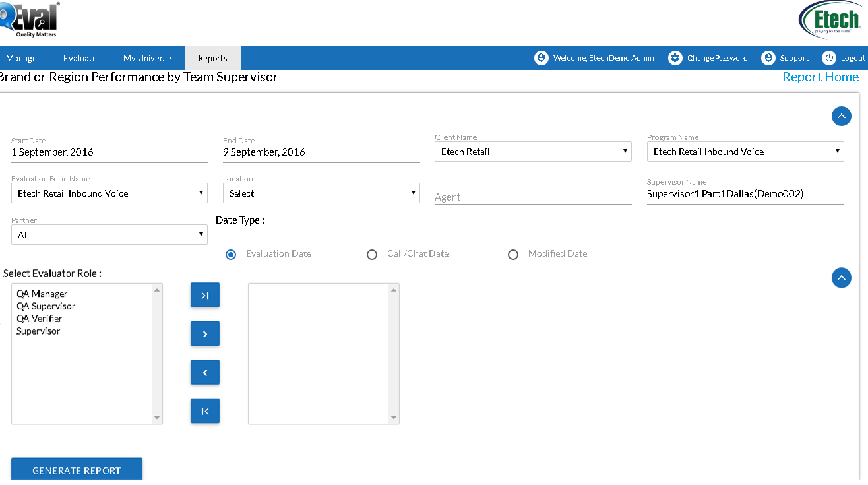
Task: Select QA Manager in role list
Action: [x=42, y=294]
